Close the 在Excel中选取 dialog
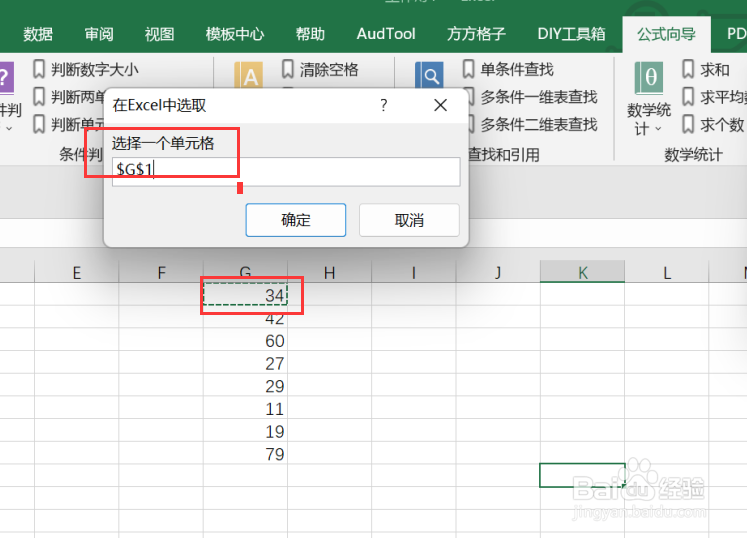 click(440, 105)
